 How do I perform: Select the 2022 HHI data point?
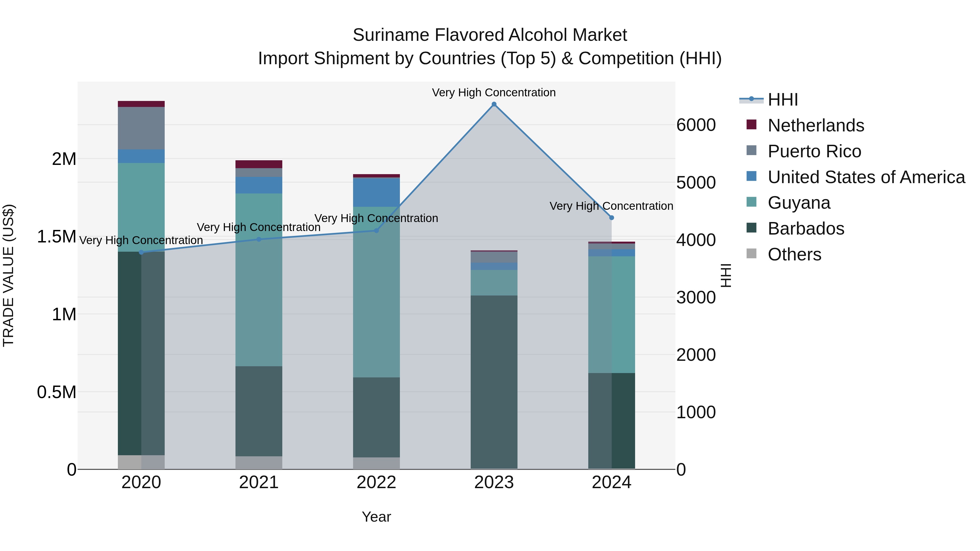(x=376, y=230)
